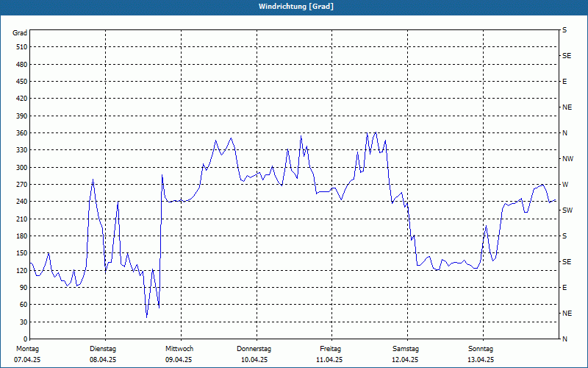The height and width of the screenshot is (368, 588).
Task: Click the 450 value on the left axis
Action: tap(22, 82)
